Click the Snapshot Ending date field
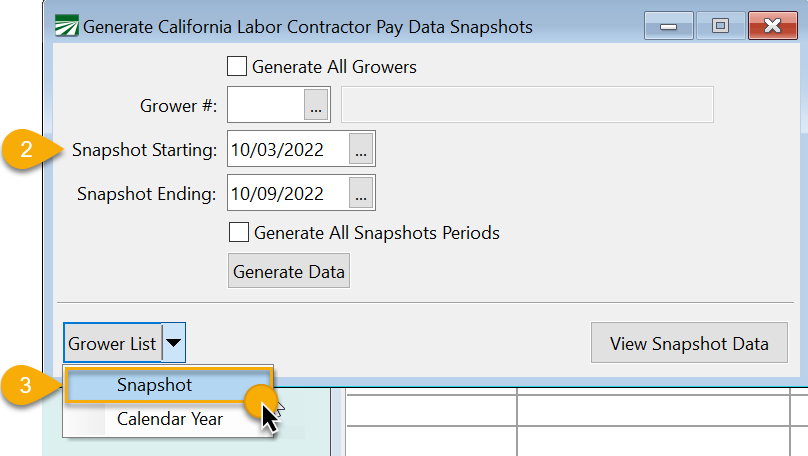The width and height of the screenshot is (808, 456). pos(287,193)
